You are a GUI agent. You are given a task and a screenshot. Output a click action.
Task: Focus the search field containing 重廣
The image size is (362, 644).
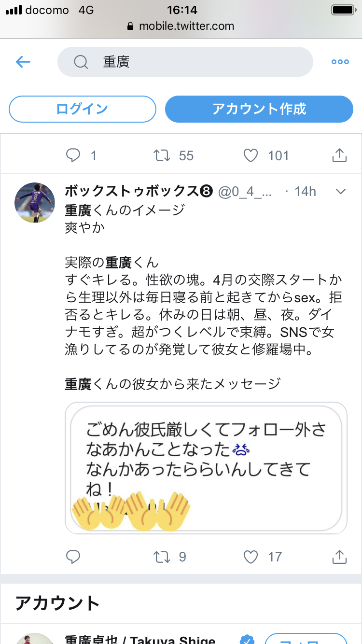[193, 62]
